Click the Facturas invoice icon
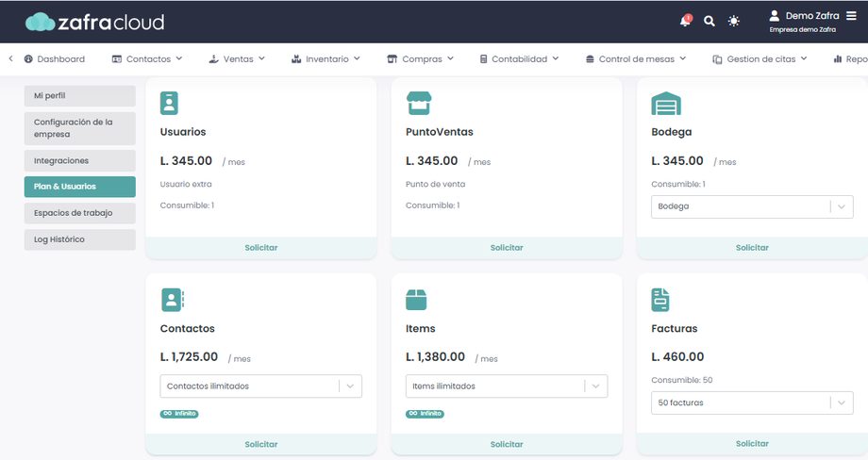The image size is (868, 460). tap(660, 300)
